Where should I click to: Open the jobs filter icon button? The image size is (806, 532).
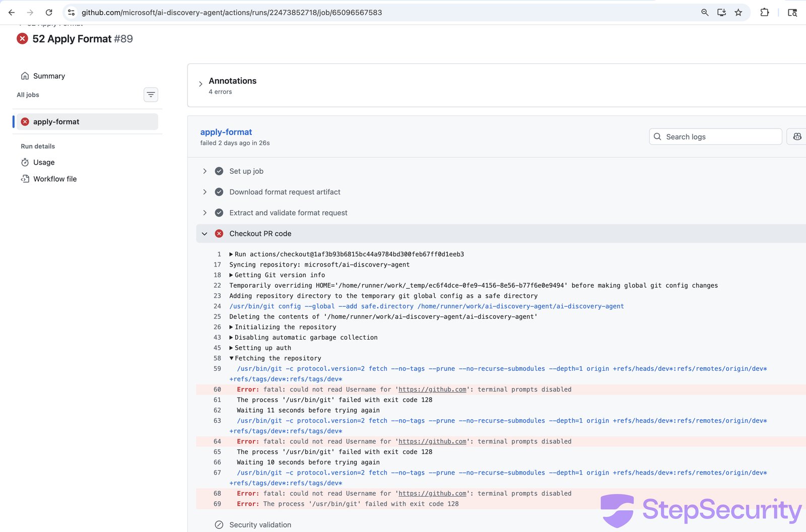pos(151,95)
